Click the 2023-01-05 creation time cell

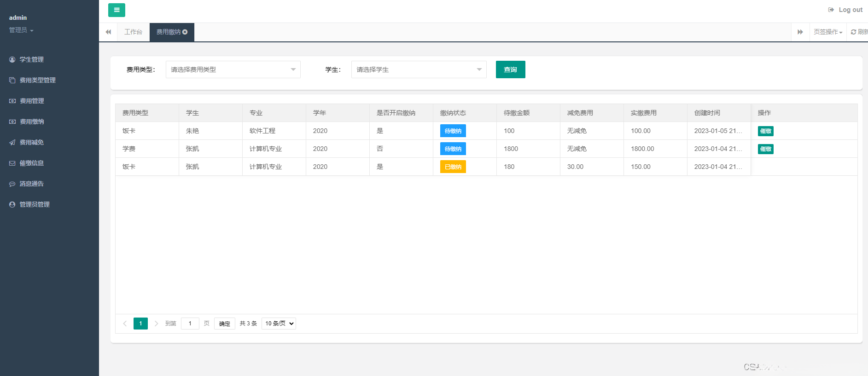[x=718, y=131]
